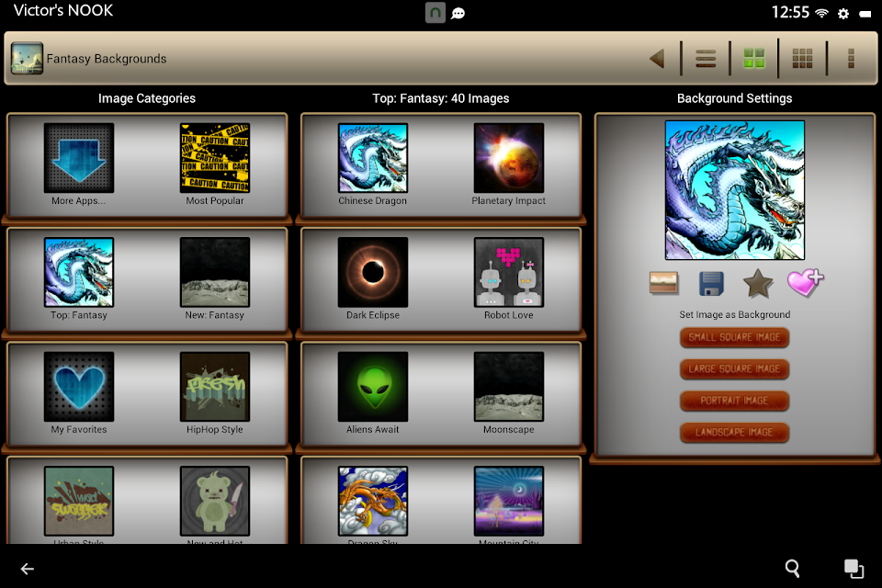
Task: Open recent apps icon in bottom bar
Action: pyautogui.click(x=854, y=569)
